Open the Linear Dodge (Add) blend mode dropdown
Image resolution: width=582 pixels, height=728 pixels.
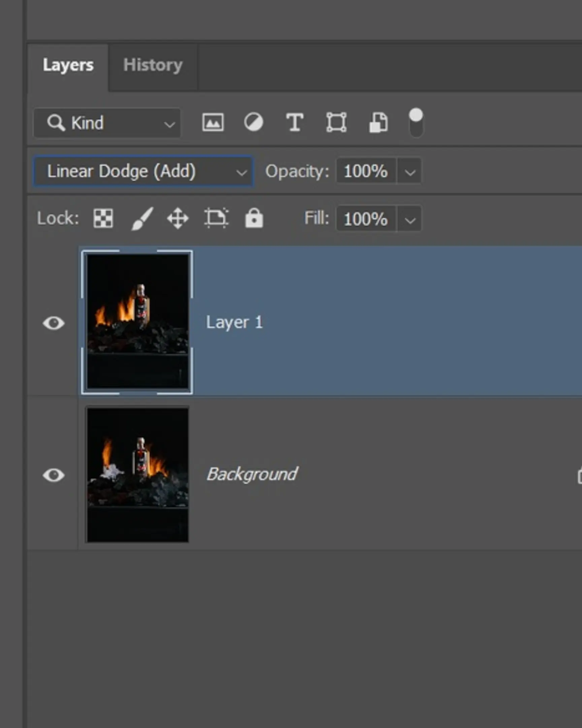pos(143,172)
